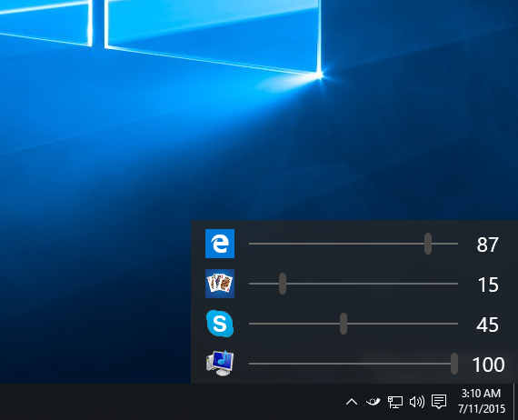Click the Skype volume slider handle
Screen dimensions: 518x420
(x=344, y=324)
